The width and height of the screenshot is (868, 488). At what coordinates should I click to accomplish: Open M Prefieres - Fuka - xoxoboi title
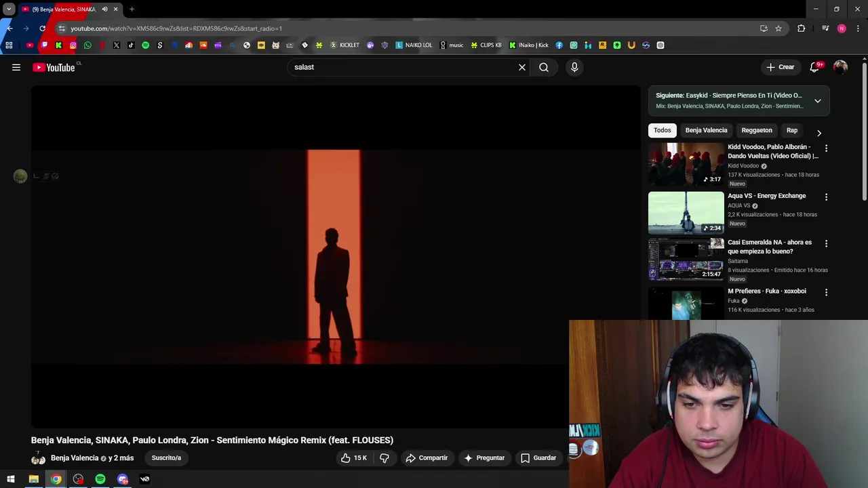(x=767, y=291)
